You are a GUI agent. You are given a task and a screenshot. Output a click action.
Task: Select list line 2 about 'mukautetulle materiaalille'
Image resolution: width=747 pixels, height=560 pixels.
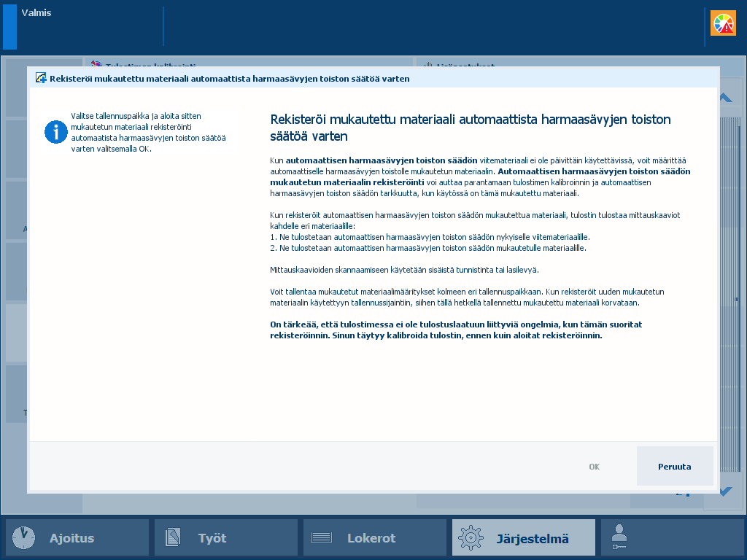(428, 248)
